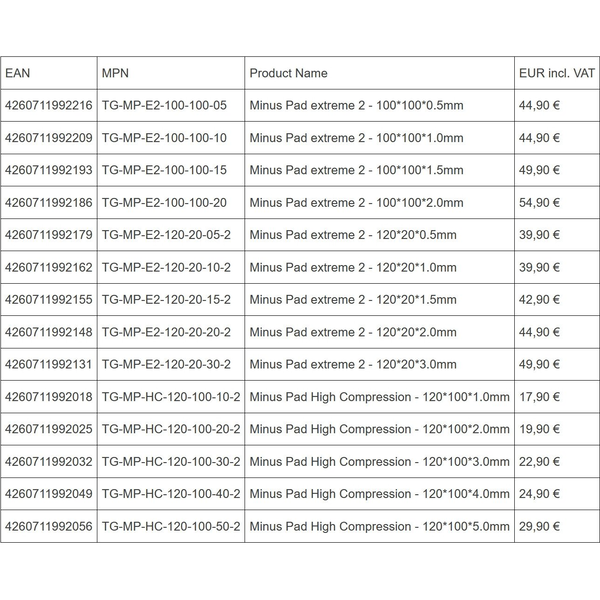Select MPN TG-MP-E2-120-20-10-2
This screenshot has width=600, height=600.
point(166,267)
